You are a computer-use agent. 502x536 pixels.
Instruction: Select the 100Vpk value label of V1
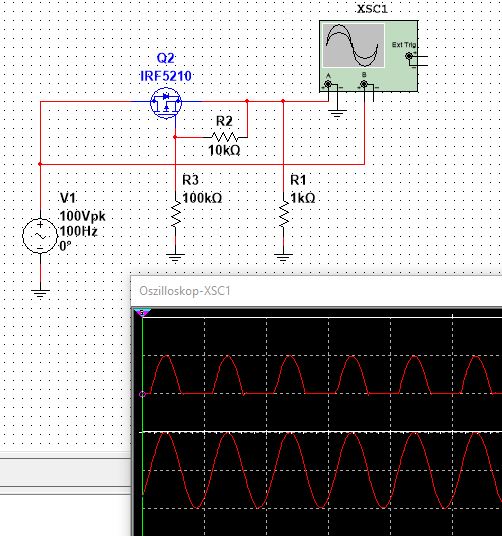coord(83,216)
